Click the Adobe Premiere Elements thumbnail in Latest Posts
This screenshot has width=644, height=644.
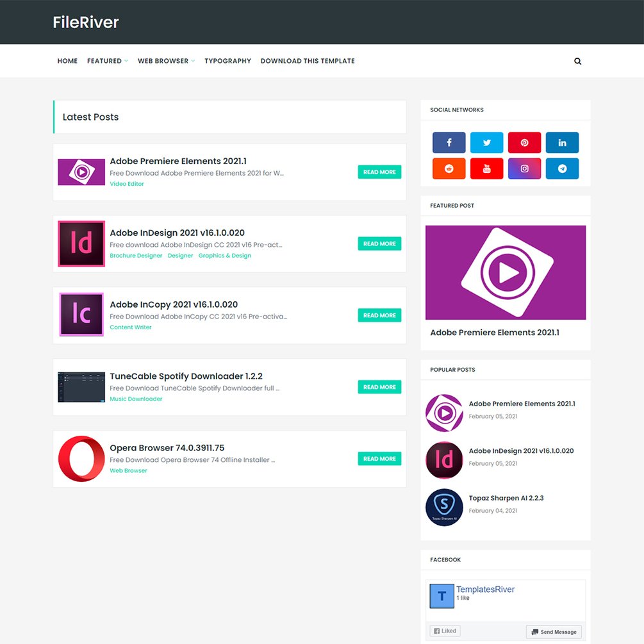click(81, 172)
